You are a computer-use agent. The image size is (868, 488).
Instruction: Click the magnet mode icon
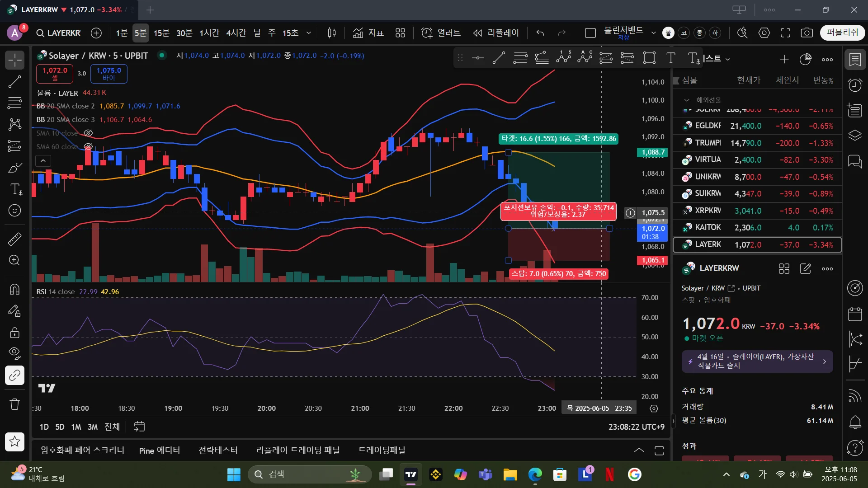(14, 289)
